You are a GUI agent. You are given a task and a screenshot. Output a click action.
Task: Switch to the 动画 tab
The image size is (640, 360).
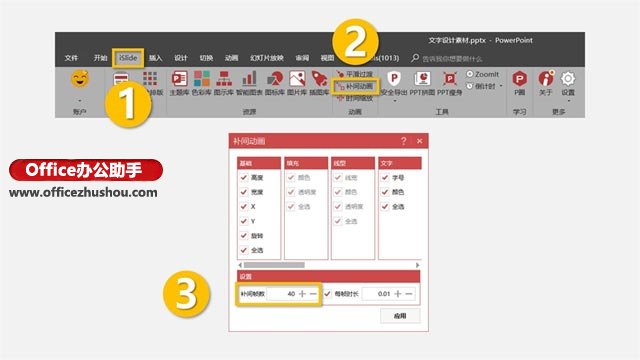click(231, 58)
